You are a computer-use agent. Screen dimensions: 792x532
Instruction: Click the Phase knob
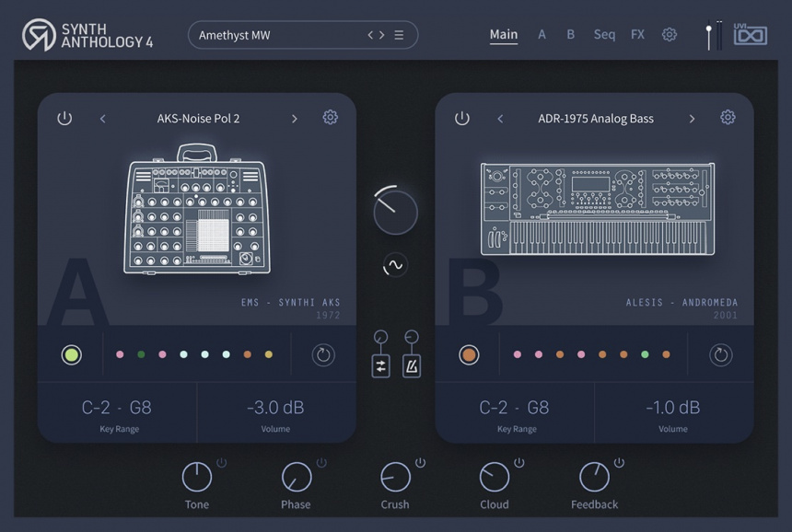297,477
